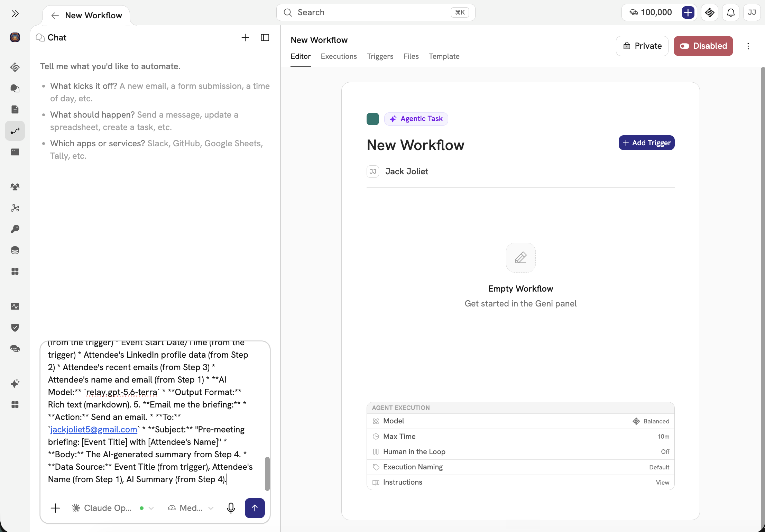The image size is (765, 532).
Task: Open the panel window icon in the sidebar
Action: [15, 152]
